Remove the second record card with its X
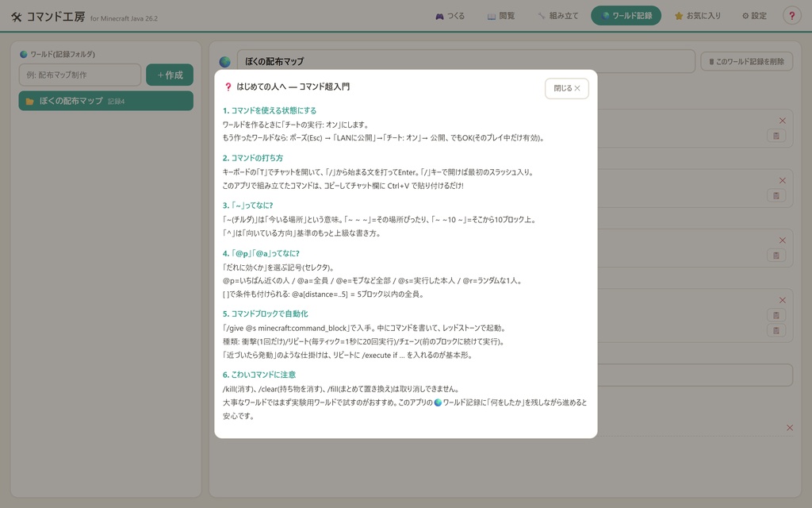The image size is (812, 508). (x=783, y=180)
